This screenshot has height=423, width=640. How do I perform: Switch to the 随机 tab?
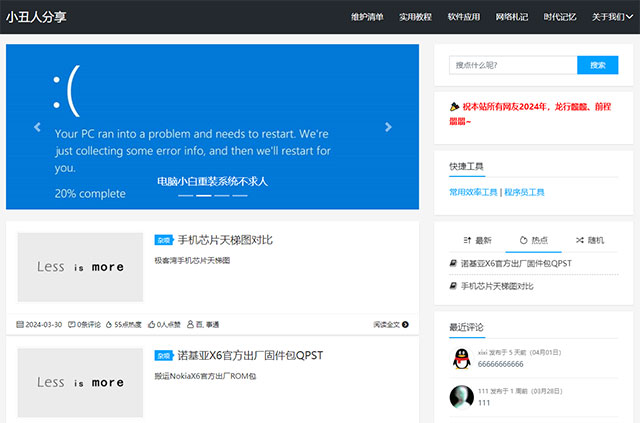pos(590,240)
